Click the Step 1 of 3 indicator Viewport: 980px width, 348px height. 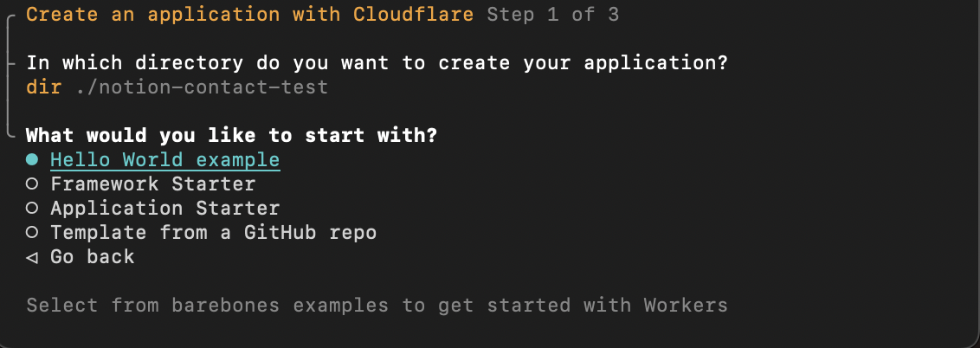point(552,15)
